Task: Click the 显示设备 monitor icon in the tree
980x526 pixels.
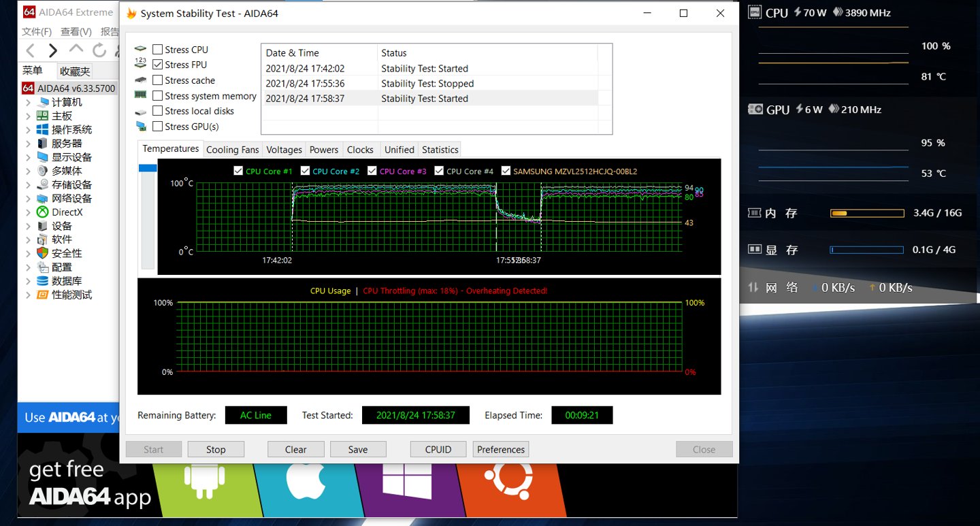Action: point(43,157)
